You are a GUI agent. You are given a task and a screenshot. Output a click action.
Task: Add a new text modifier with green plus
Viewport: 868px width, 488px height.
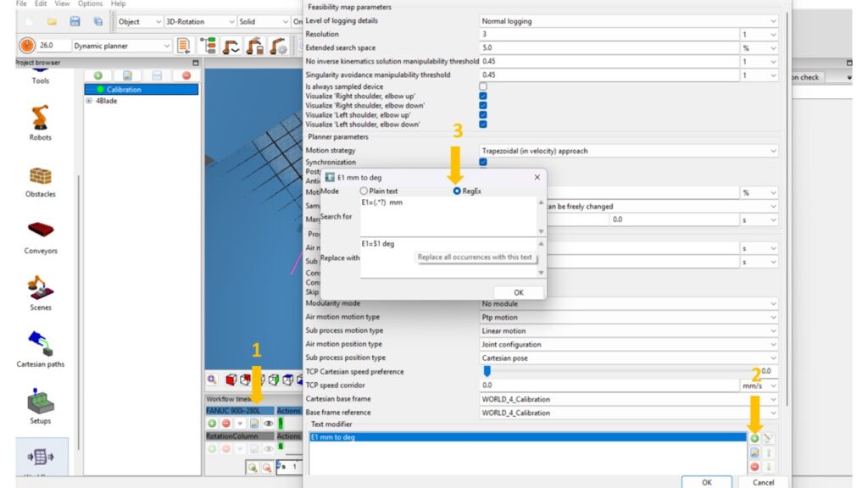754,438
